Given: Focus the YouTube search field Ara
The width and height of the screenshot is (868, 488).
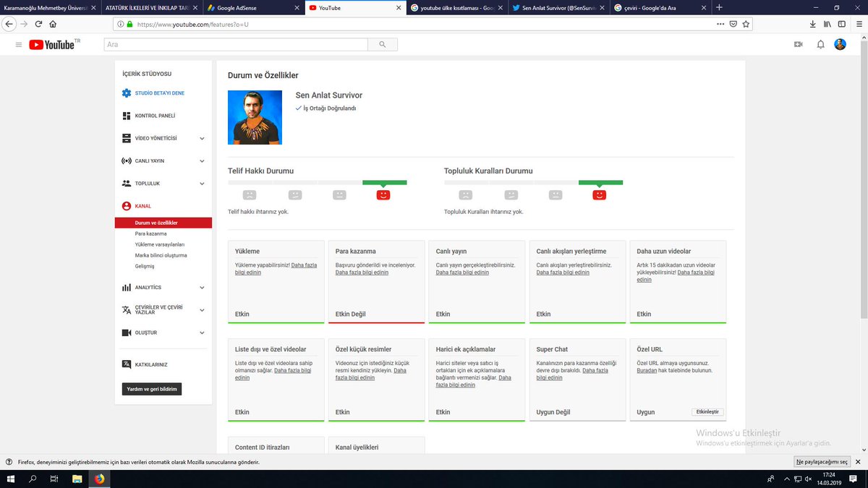Looking at the screenshot, I should click(236, 45).
